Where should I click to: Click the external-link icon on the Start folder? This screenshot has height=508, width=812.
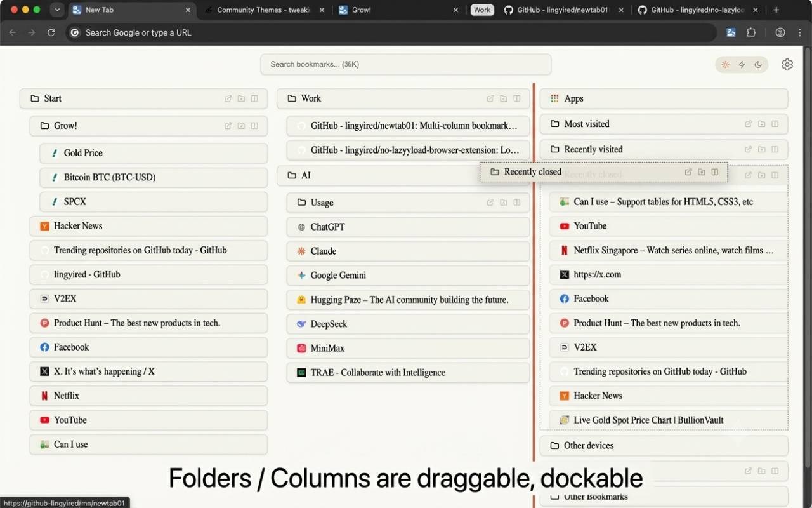[x=228, y=98]
